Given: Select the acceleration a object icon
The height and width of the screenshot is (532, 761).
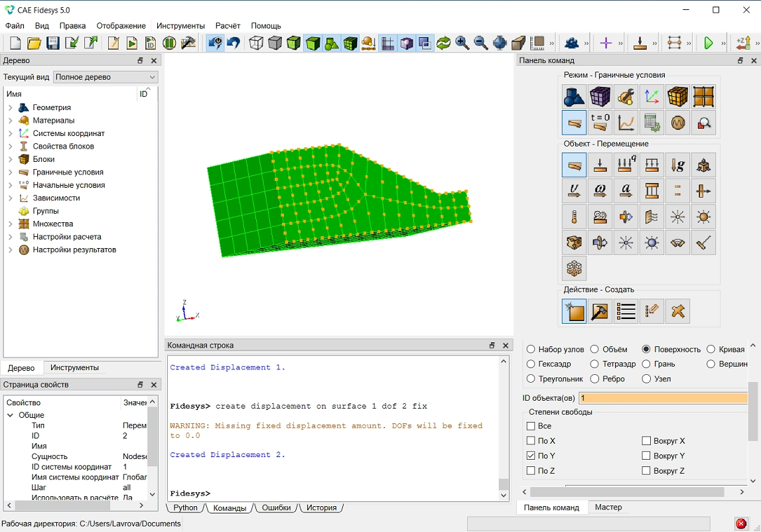Looking at the screenshot, I should pyautogui.click(x=626, y=191).
